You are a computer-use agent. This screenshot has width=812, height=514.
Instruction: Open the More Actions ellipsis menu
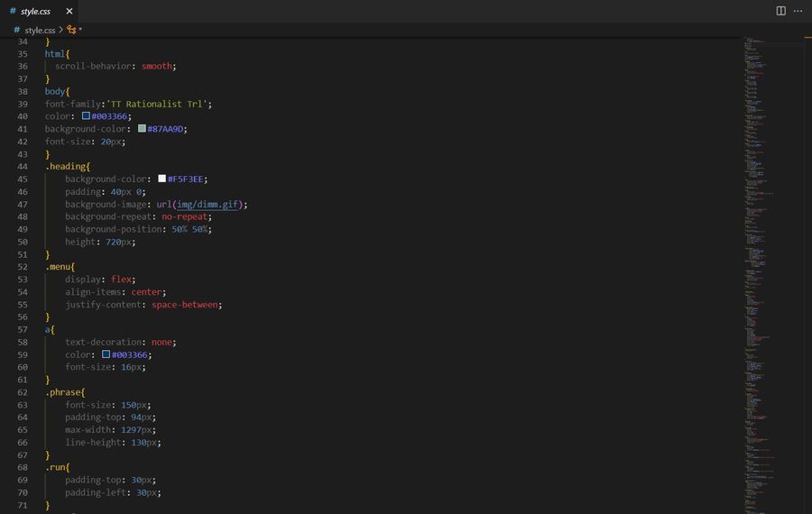pyautogui.click(x=798, y=11)
